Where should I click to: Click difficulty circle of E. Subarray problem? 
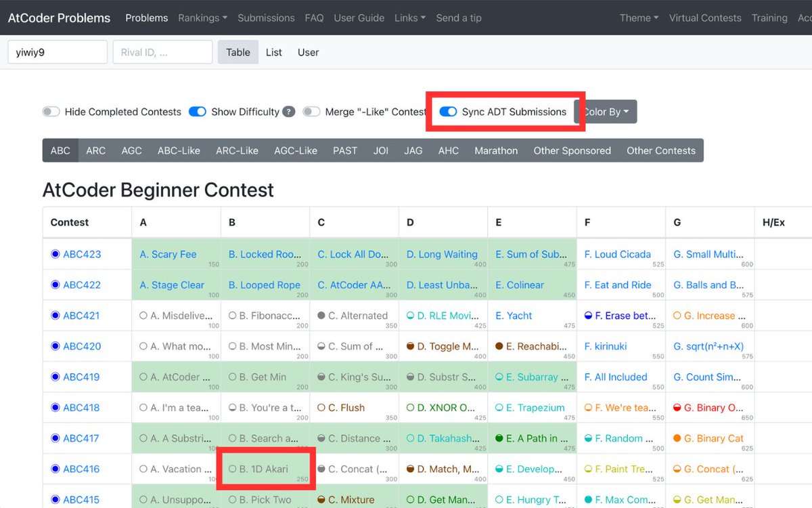pyautogui.click(x=499, y=377)
